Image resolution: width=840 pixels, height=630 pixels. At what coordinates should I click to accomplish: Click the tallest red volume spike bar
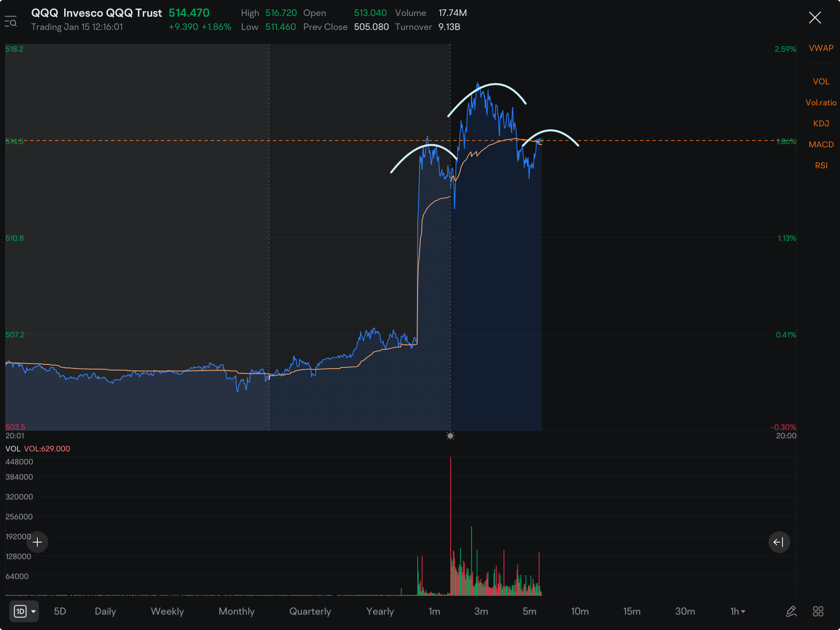tap(451, 526)
